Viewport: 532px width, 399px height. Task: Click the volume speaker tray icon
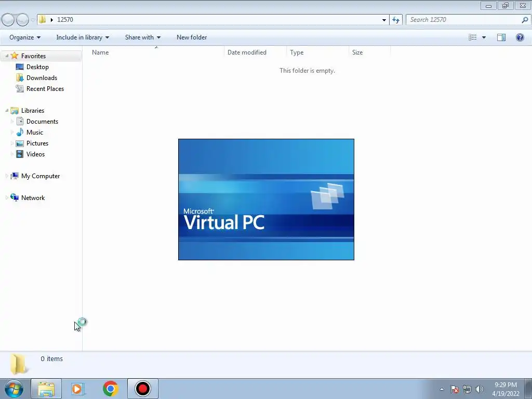479,389
